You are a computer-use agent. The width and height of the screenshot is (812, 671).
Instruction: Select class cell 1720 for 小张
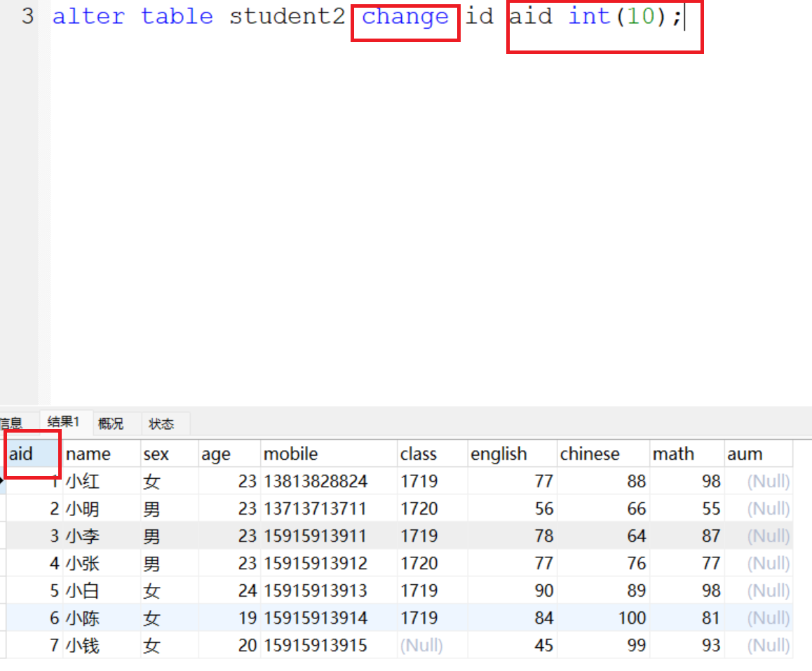pyautogui.click(x=432, y=563)
